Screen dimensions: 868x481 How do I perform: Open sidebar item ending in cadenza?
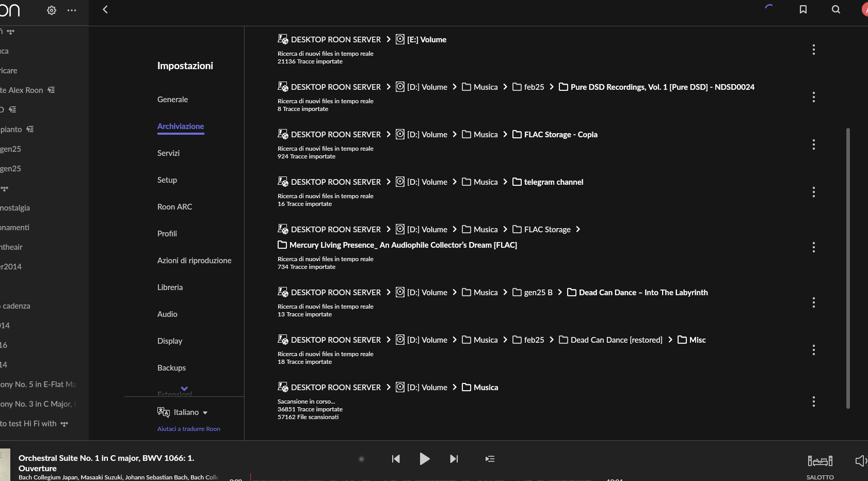(x=15, y=306)
